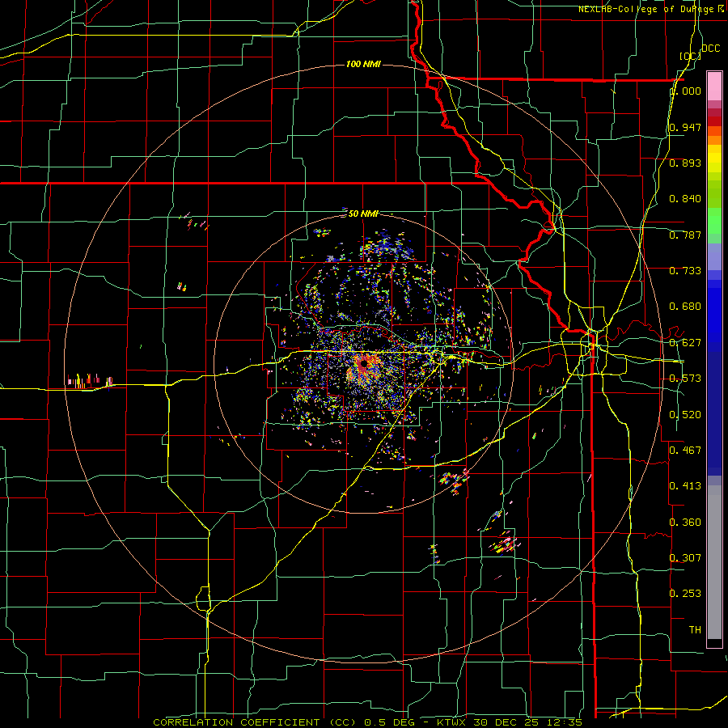Click the 0.520 legend value

click(x=685, y=415)
